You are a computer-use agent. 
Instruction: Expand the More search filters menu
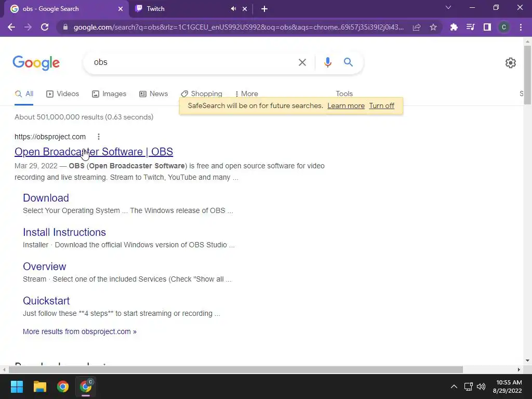coord(246,94)
